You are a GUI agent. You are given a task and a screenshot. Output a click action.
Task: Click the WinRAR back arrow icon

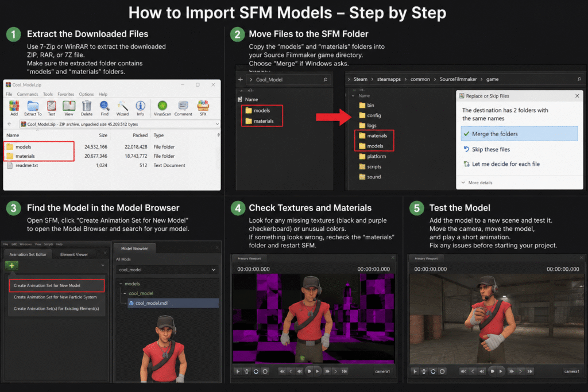tap(9, 124)
